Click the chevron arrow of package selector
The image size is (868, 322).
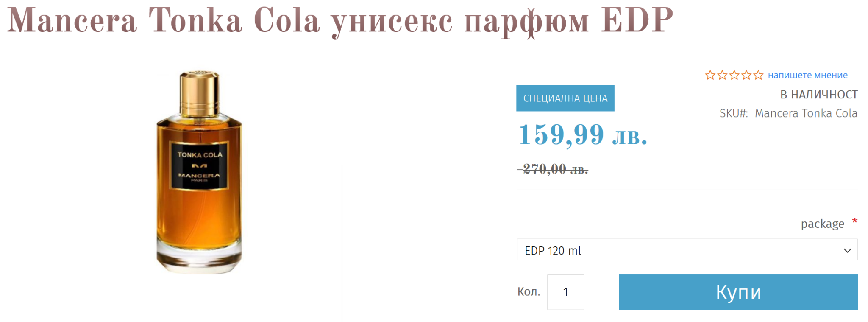point(847,250)
